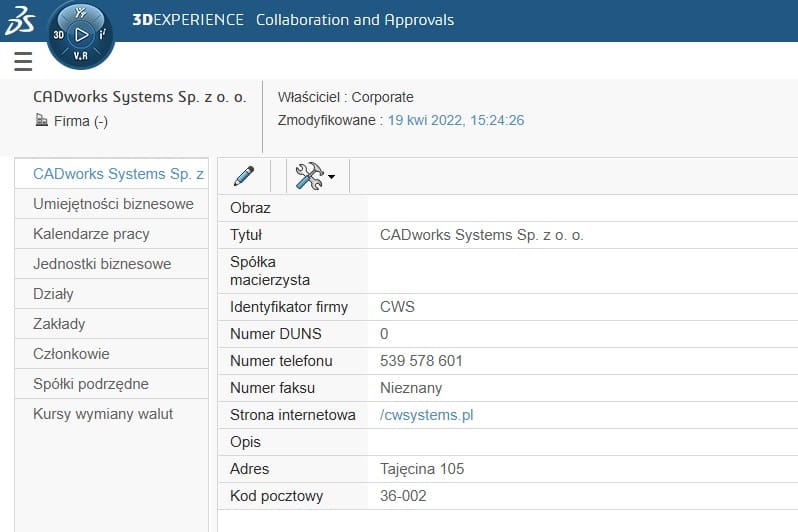Click the Firma company building icon

tap(41, 120)
